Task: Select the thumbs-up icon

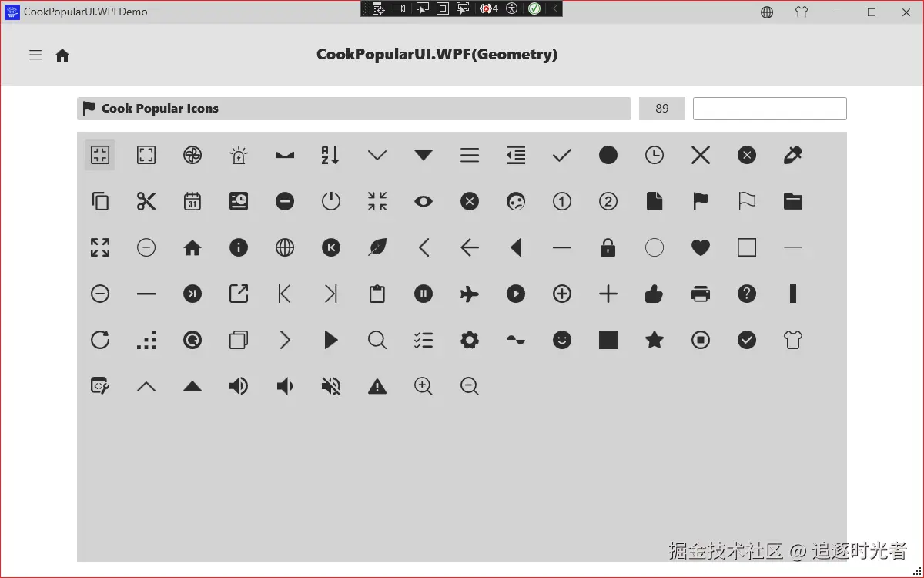Action: pyautogui.click(x=654, y=294)
